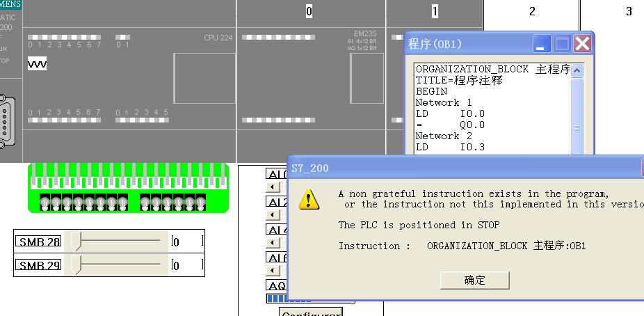The width and height of the screenshot is (644, 316).
Task: Click the serial port connector on the CPU
Action: click(x=7, y=121)
